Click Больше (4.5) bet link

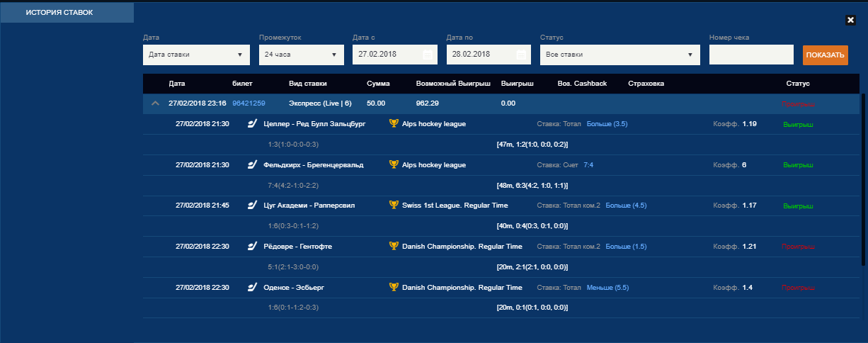tap(626, 206)
